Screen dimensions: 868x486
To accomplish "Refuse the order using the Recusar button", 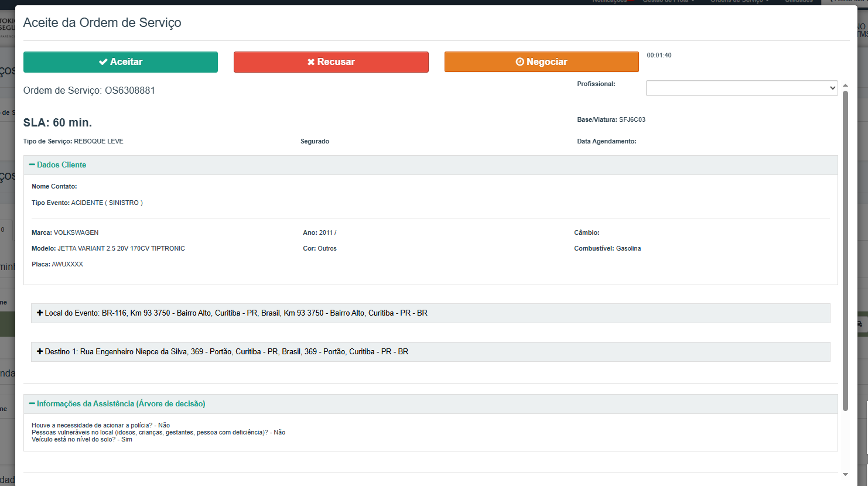I will pos(331,62).
